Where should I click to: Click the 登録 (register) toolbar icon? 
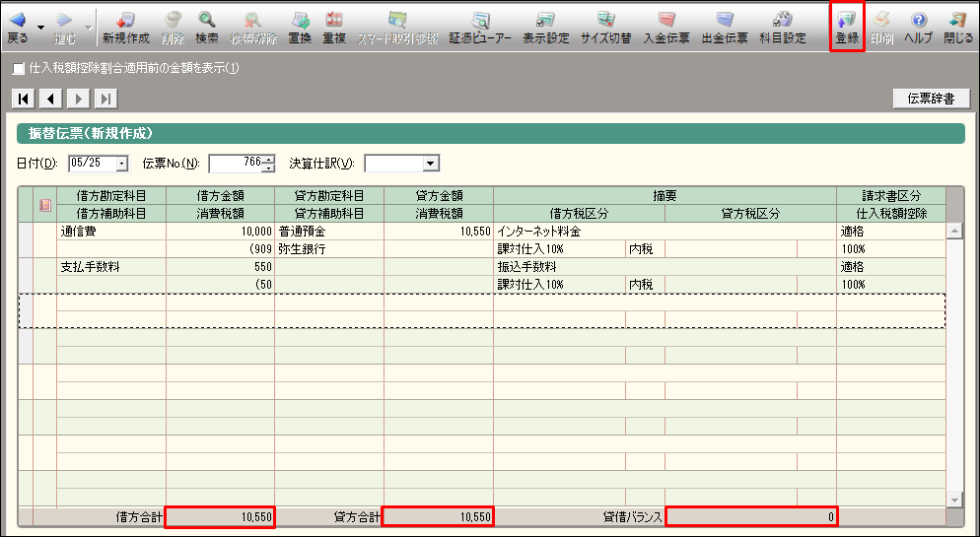(x=847, y=27)
